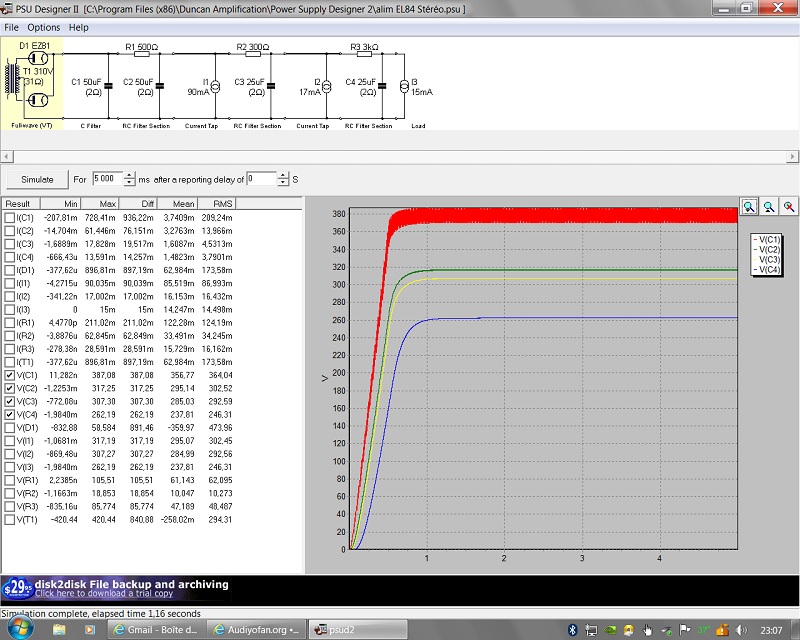Click the V(C1) red legend entry
The height and width of the screenshot is (640, 800).
[767, 239]
